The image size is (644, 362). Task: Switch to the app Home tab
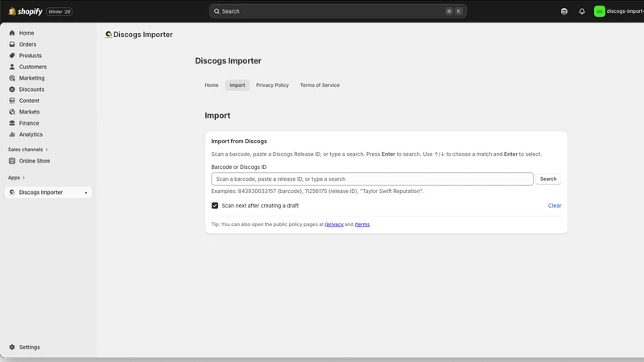(212, 85)
